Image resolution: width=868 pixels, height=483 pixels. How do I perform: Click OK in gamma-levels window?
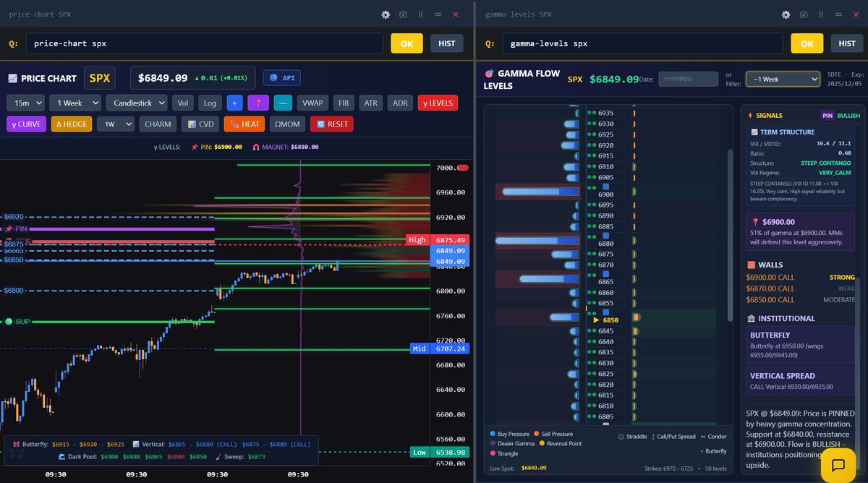click(x=807, y=43)
